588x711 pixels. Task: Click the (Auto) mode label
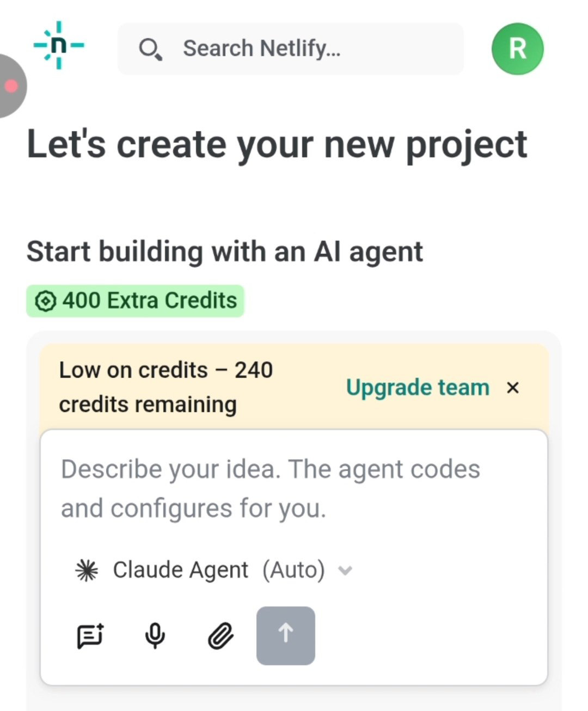coord(293,571)
